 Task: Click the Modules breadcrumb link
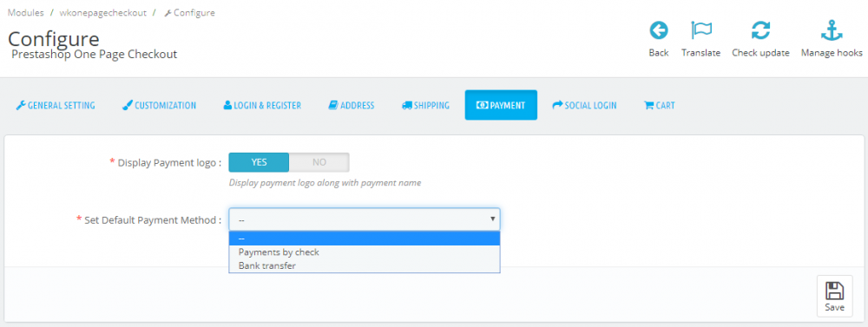(25, 12)
